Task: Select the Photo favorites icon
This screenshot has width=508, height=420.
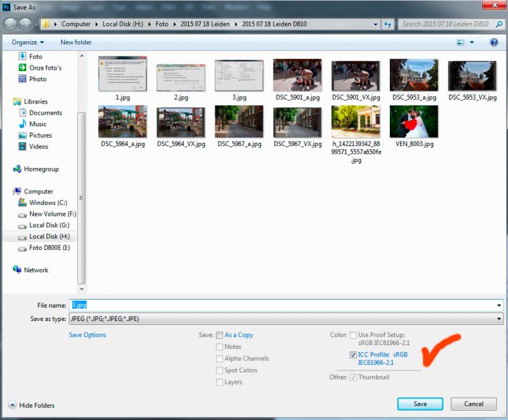Action: 22,79
